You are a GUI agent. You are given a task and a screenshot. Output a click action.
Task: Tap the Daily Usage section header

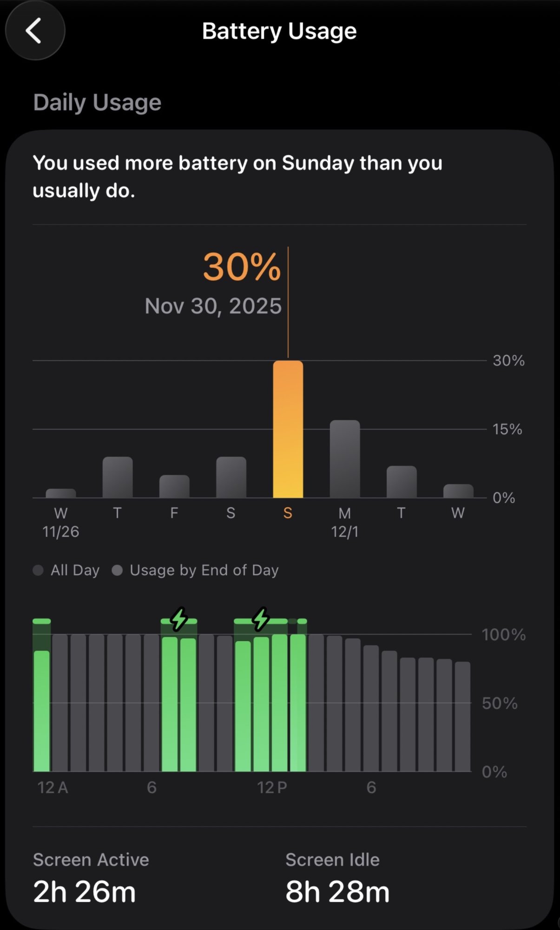tap(97, 102)
